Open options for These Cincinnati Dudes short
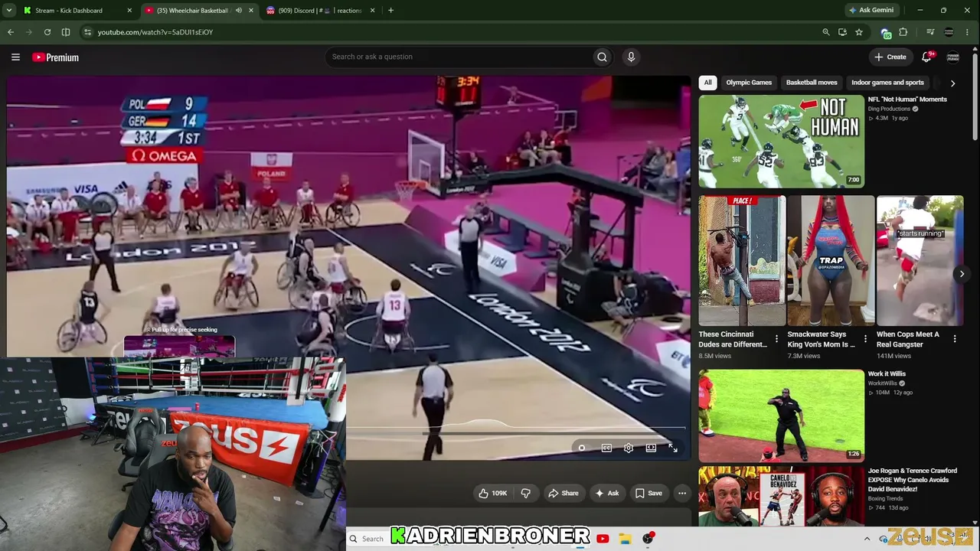Image resolution: width=980 pixels, height=551 pixels. point(776,339)
